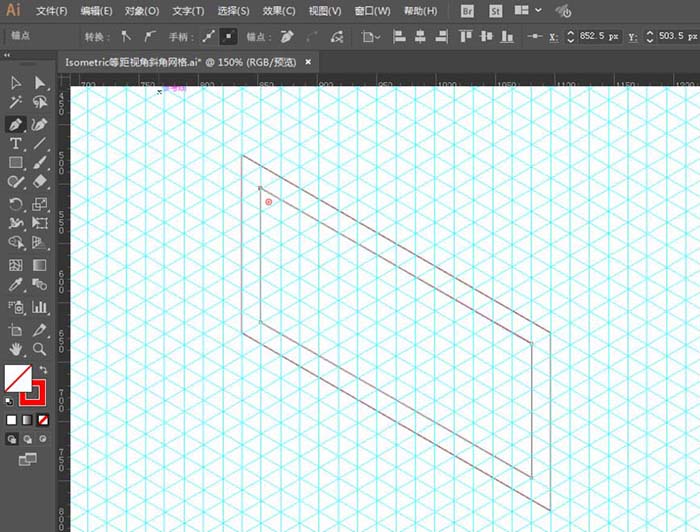
Task: Select the Pen tool
Action: 16,124
